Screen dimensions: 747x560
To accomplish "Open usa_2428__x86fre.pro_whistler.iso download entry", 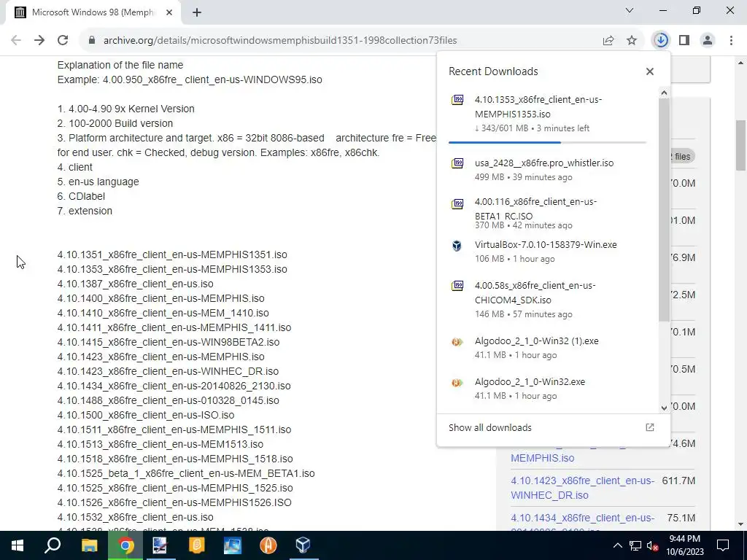I will (x=547, y=169).
